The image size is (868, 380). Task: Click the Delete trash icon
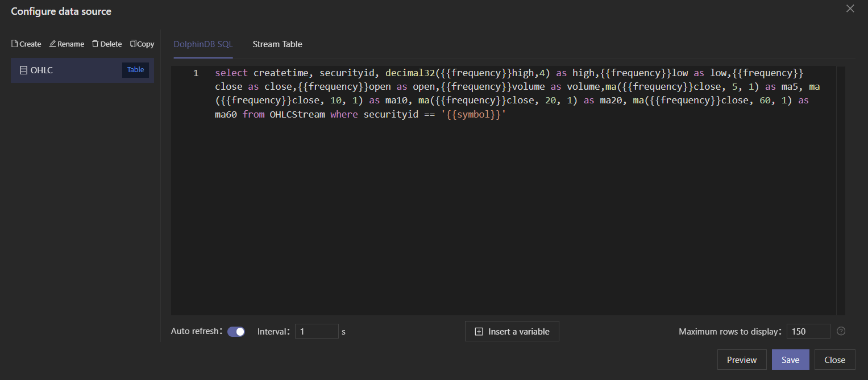[x=95, y=44]
